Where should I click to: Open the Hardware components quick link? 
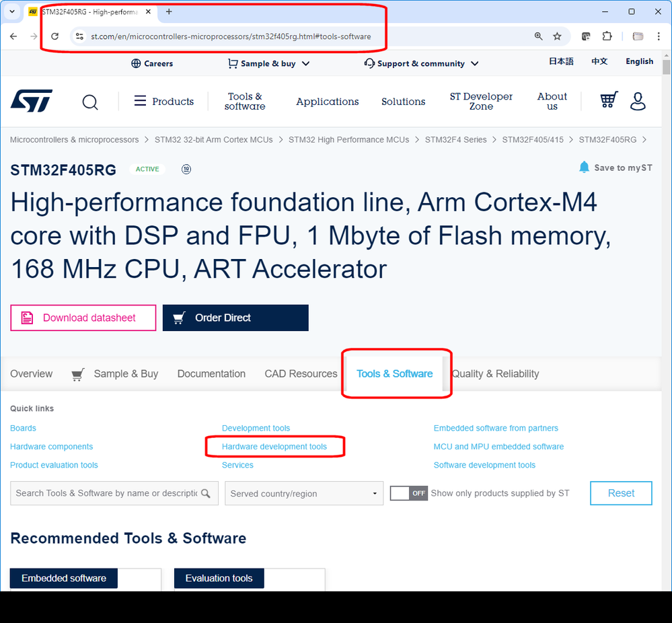51,447
